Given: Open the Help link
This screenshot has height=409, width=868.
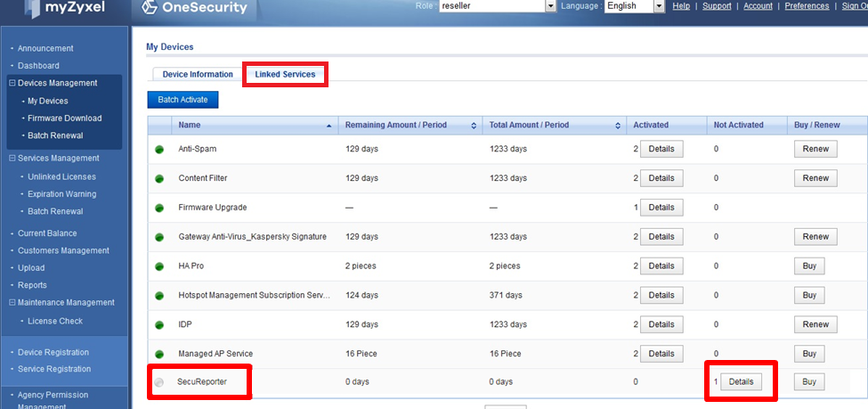Looking at the screenshot, I should tap(681, 6).
